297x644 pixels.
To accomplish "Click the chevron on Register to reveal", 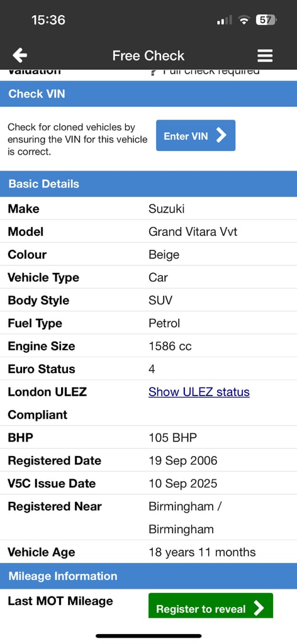I will [259, 608].
